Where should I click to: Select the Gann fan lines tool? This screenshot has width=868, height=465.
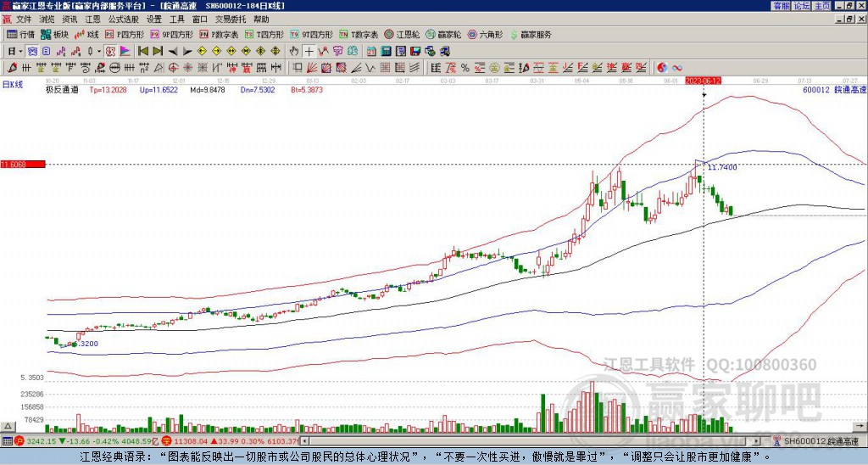(x=312, y=68)
